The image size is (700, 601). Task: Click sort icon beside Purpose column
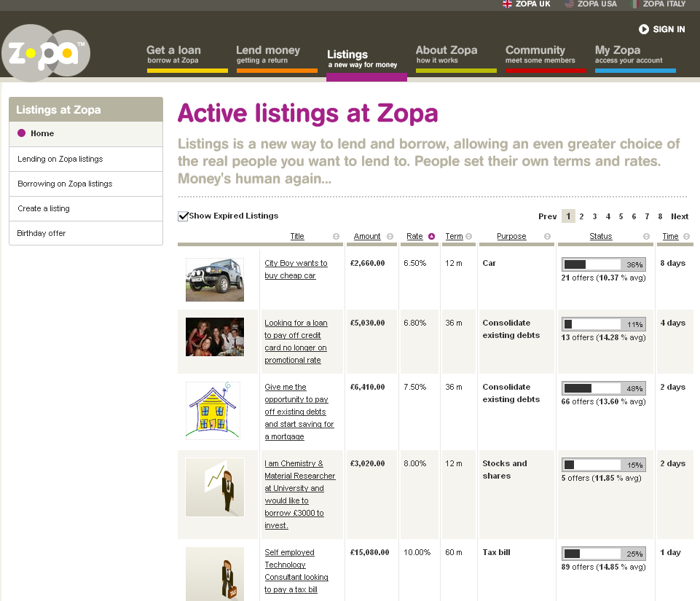(x=547, y=236)
